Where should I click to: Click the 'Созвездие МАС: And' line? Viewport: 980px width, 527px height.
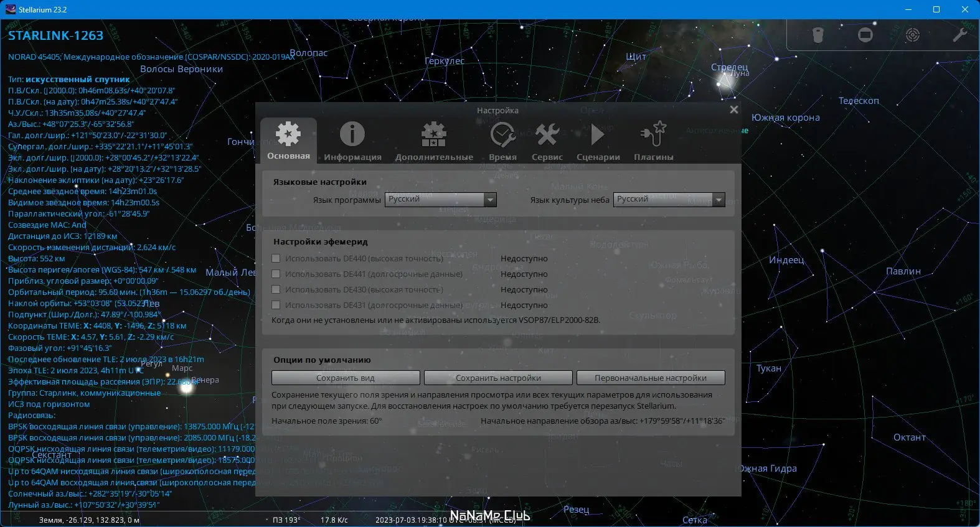[47, 225]
